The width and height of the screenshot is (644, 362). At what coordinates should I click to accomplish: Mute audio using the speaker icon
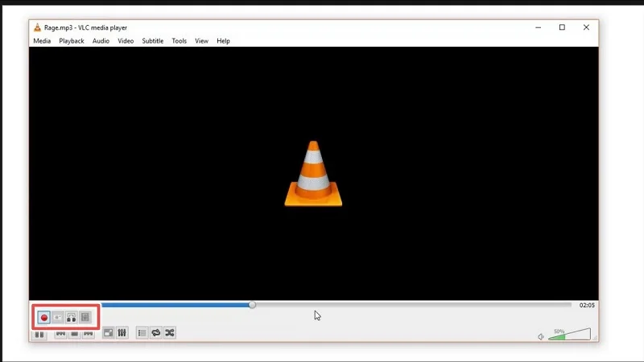(541, 336)
